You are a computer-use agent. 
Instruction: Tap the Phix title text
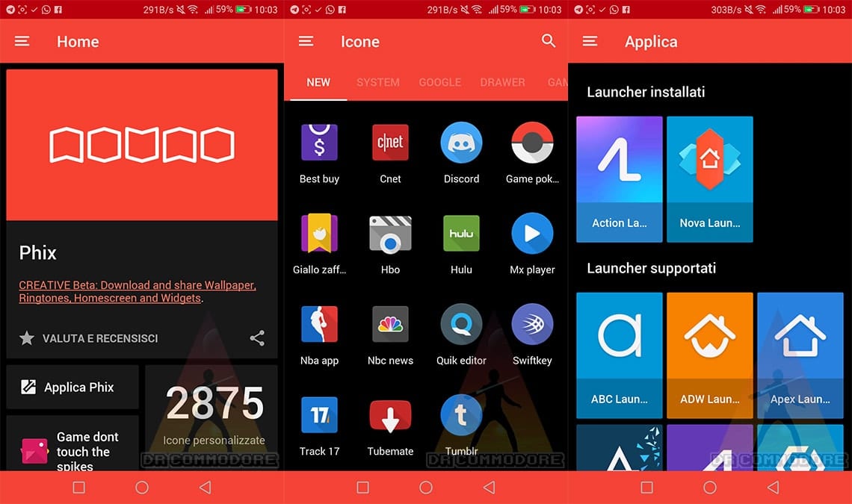pos(37,252)
